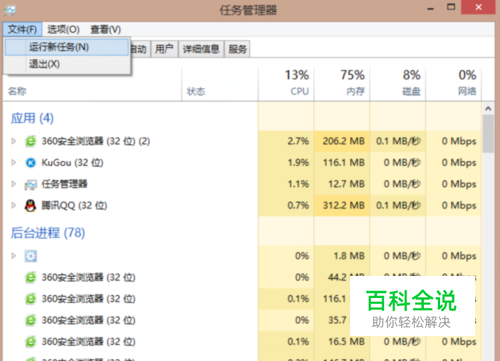Click the scrollbar up arrow
500x361 pixels.
pos(488,108)
